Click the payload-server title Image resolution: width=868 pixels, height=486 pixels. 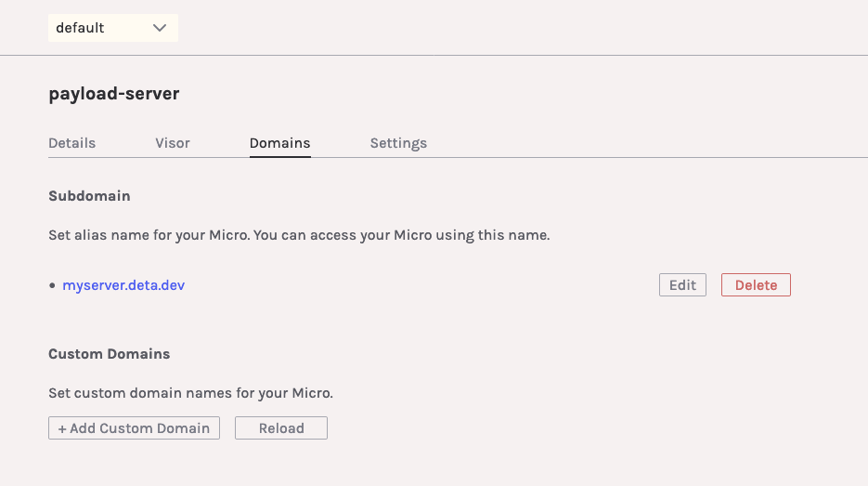pyautogui.click(x=114, y=94)
